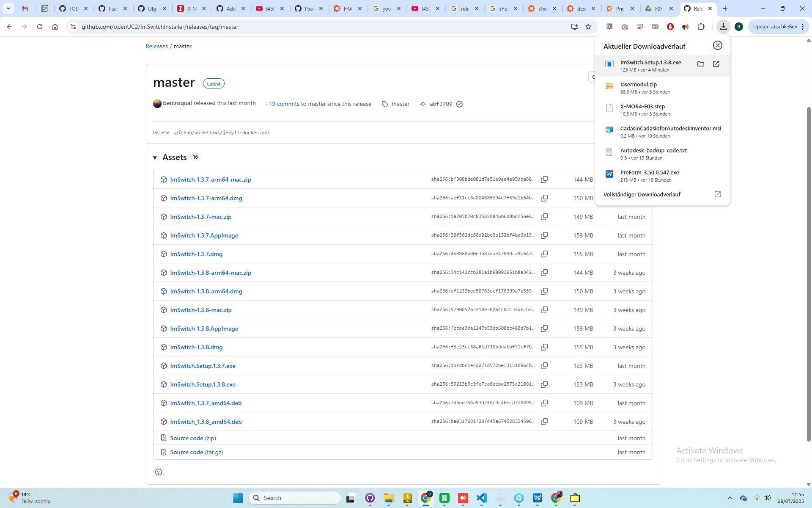This screenshot has height=508, width=812.
Task: Download ImSwitch.Setup.1.3.8.exe asset
Action: (x=203, y=384)
